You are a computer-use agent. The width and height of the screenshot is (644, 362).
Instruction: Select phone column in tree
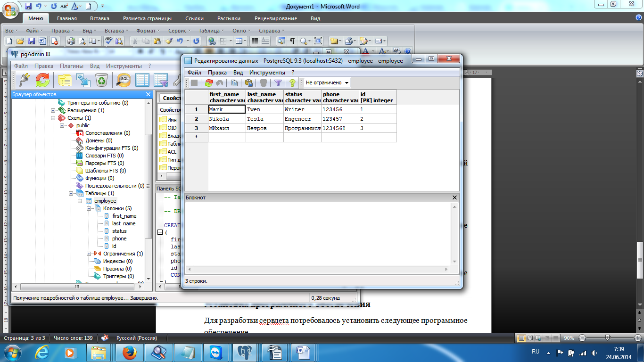coord(119,239)
